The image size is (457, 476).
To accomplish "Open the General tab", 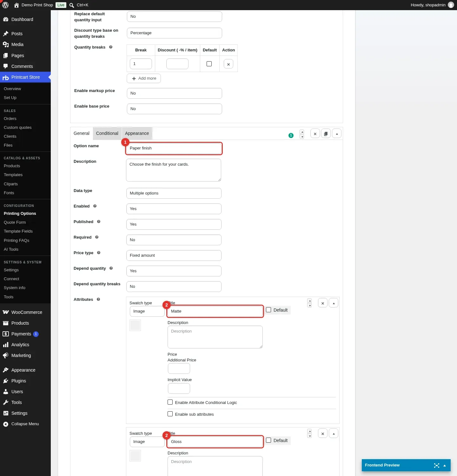I will [x=82, y=134].
